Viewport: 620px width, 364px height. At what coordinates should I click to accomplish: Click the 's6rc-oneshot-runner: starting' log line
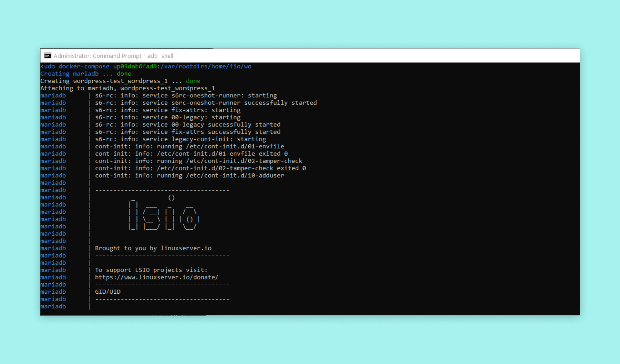pos(186,96)
